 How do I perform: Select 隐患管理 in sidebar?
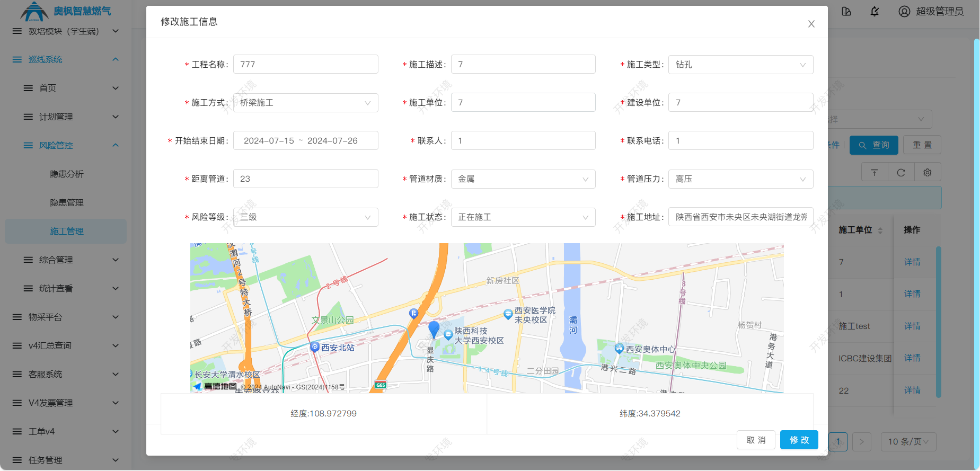pos(67,202)
